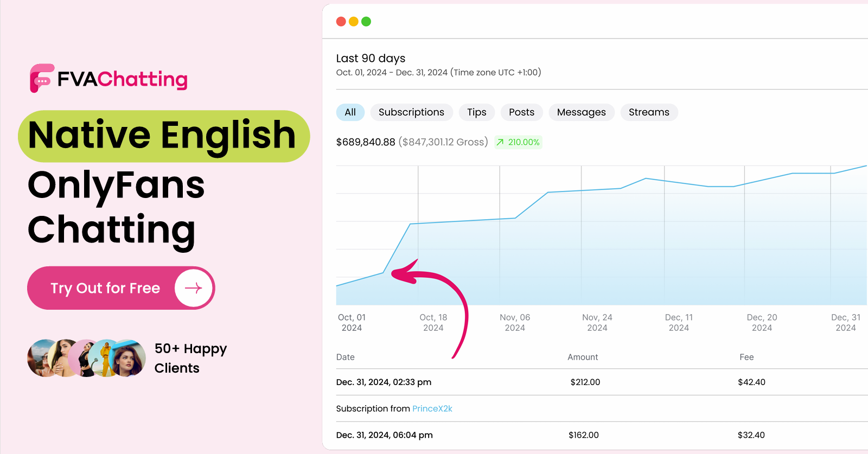Click the Amount column header
868x454 pixels.
(583, 357)
